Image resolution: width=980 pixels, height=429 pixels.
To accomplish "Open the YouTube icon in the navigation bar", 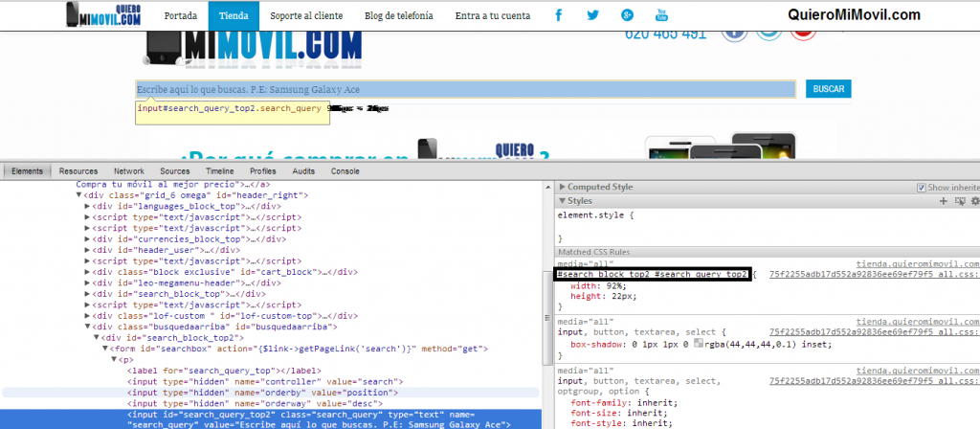I will (661, 15).
